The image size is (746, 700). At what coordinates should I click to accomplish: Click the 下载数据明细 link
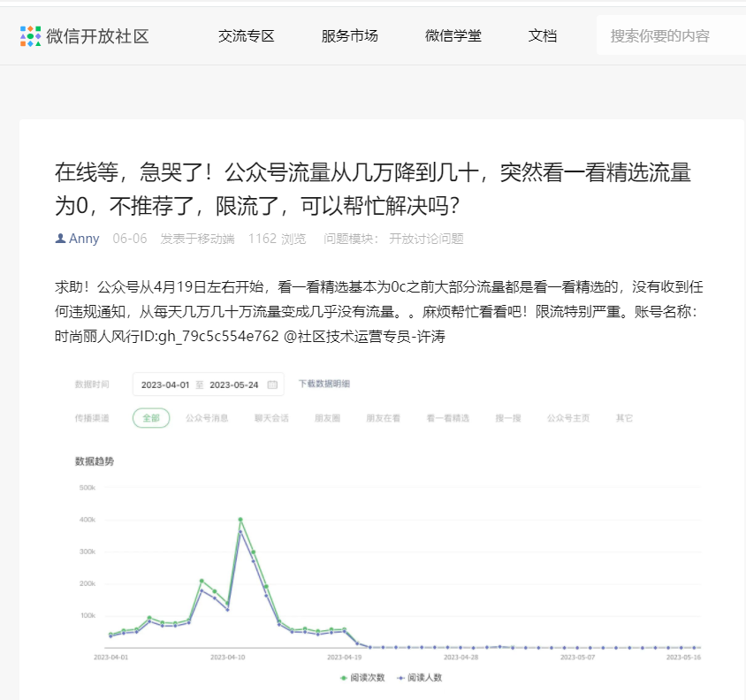(x=324, y=384)
